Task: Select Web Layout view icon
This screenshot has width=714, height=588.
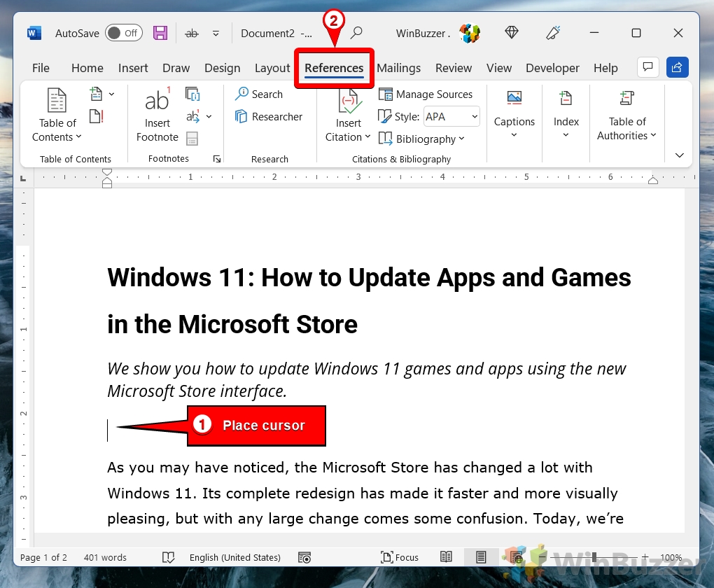Action: point(517,557)
